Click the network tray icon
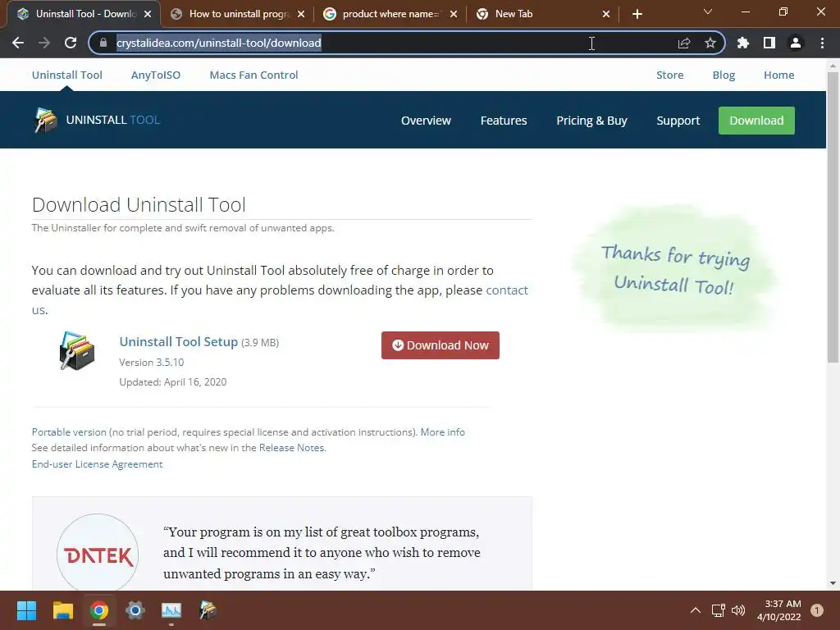840x630 pixels. point(718,610)
